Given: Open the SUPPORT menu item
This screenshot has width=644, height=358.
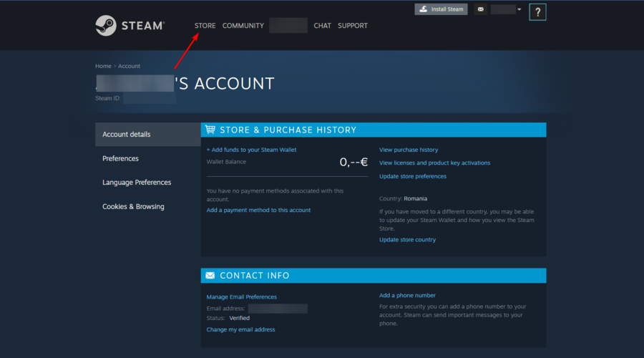Looking at the screenshot, I should click(353, 26).
